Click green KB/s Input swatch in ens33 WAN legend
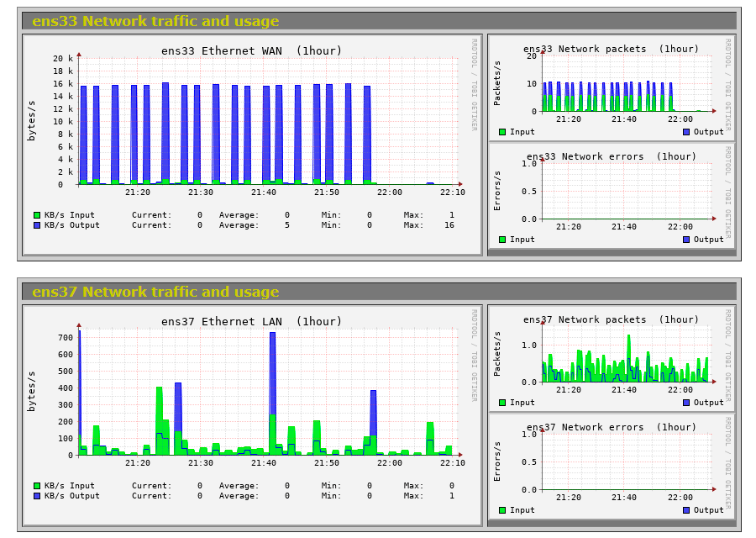The height and width of the screenshot is (538, 756). tap(37, 215)
